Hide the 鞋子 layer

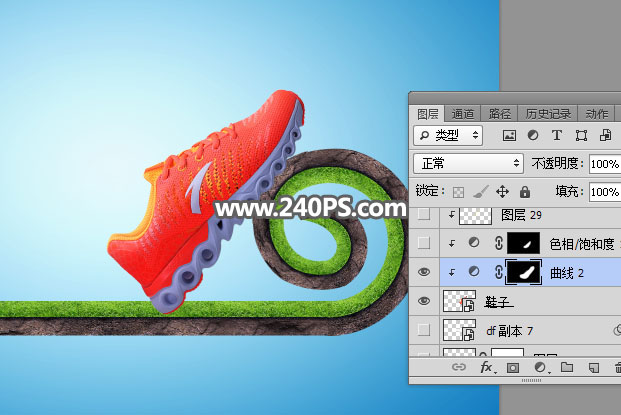tap(424, 301)
